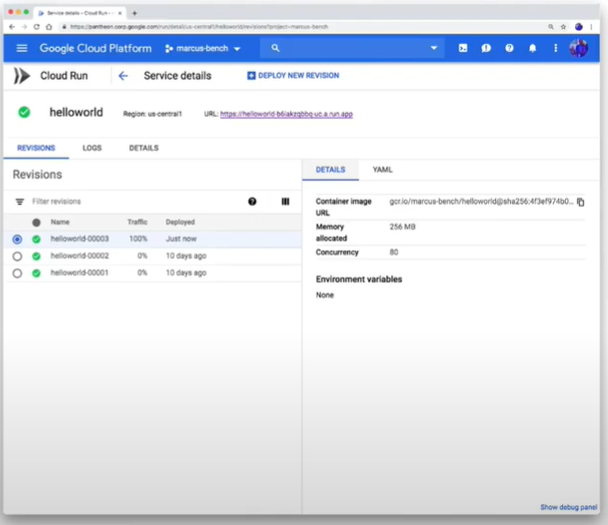Go back with the blue arrow
Image resolution: width=608 pixels, height=525 pixels.
(123, 76)
